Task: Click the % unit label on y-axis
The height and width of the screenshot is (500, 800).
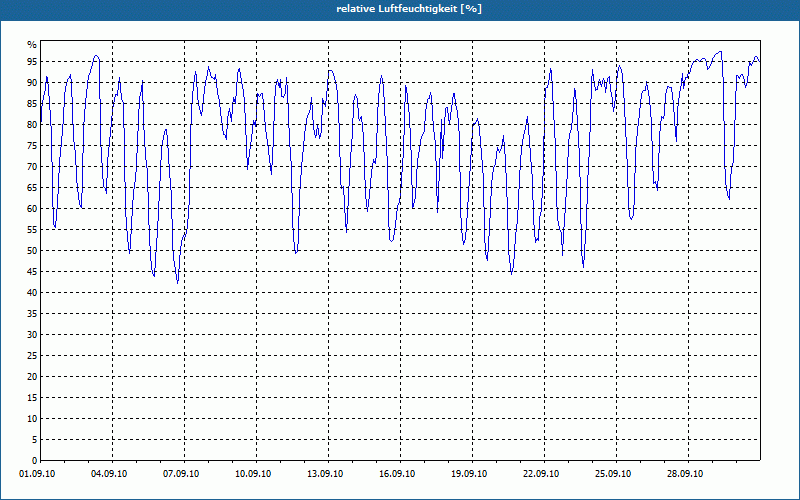Action: click(32, 45)
